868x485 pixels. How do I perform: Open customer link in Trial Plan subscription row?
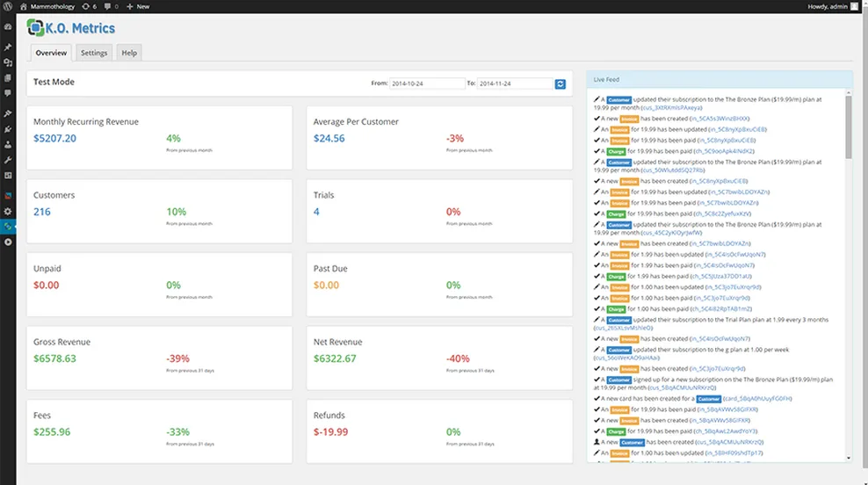(x=623, y=328)
